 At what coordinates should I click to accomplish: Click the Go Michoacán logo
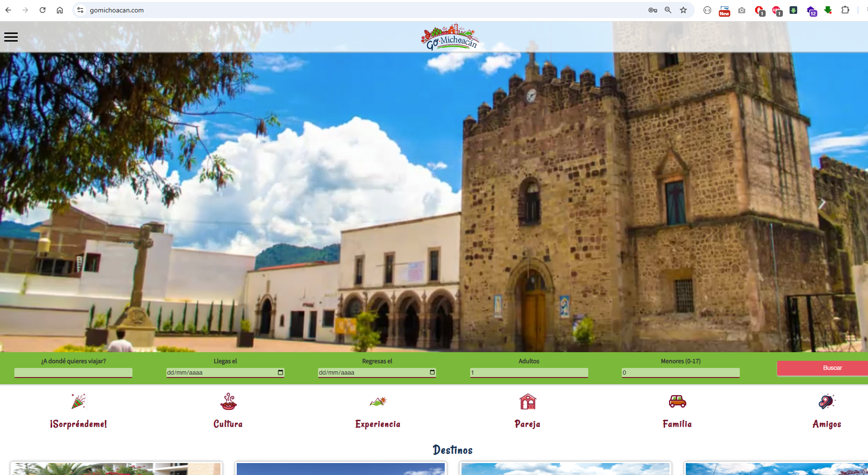[x=450, y=37]
